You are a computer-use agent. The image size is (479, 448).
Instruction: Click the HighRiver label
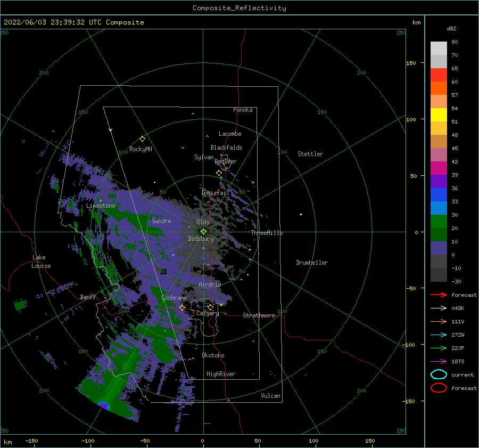point(220,374)
